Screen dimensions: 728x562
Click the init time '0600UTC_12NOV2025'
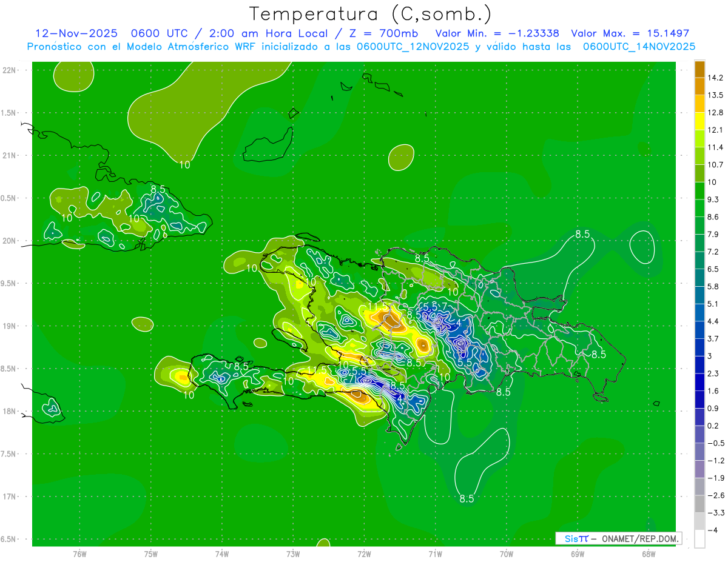(x=413, y=47)
